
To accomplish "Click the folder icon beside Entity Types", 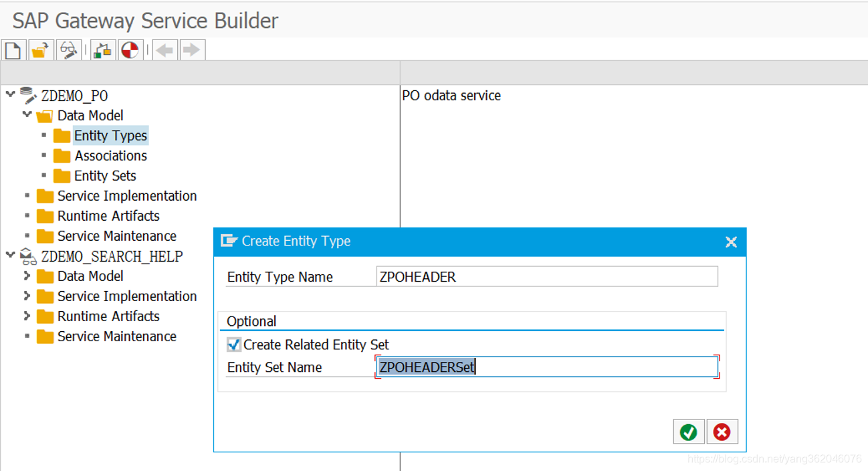I will coord(62,136).
